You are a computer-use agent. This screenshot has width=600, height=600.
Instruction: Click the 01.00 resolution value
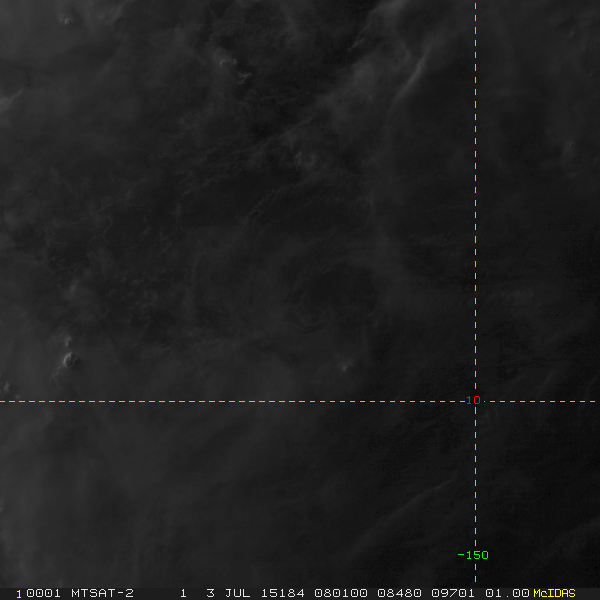pyautogui.click(x=507, y=593)
